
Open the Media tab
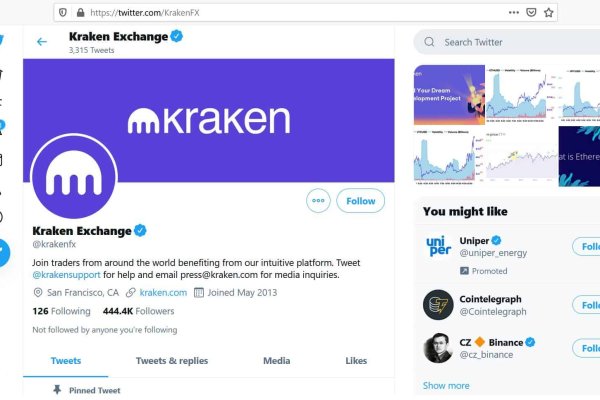point(277,361)
